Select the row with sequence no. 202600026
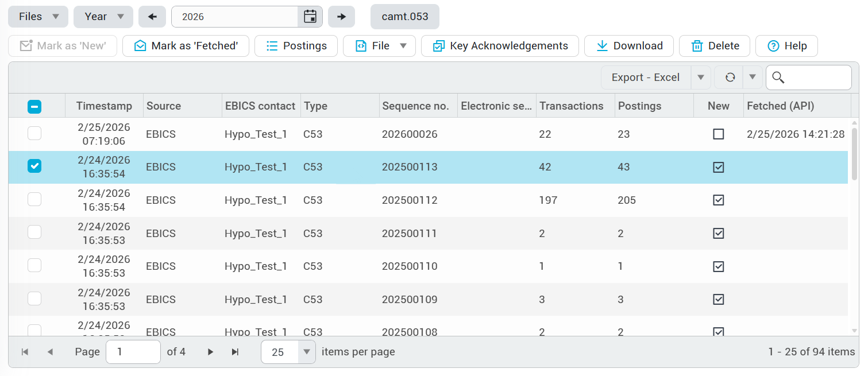868x376 pixels. (35, 134)
